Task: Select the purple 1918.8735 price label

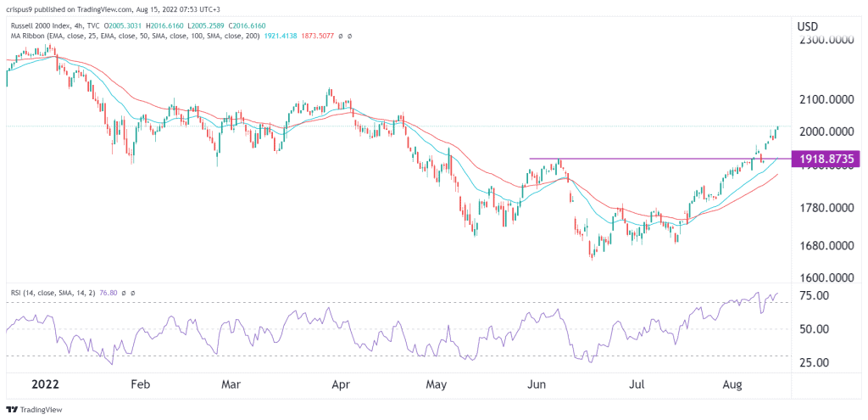Action: (x=826, y=159)
